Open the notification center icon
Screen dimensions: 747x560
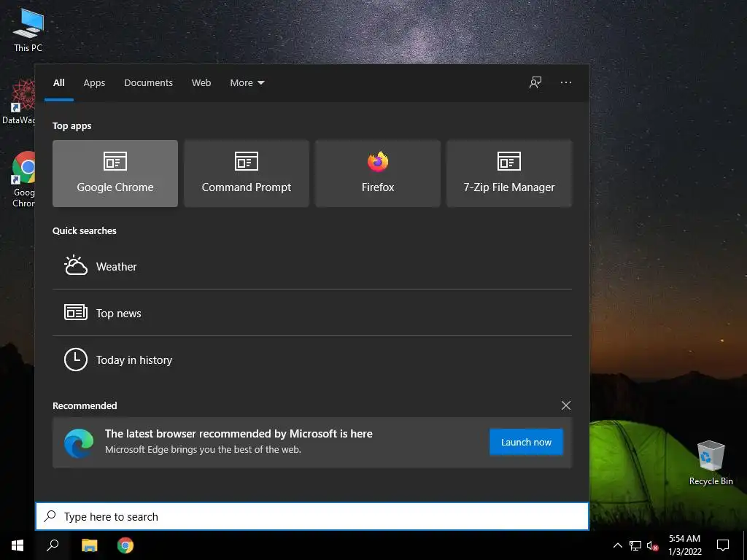[x=723, y=545]
